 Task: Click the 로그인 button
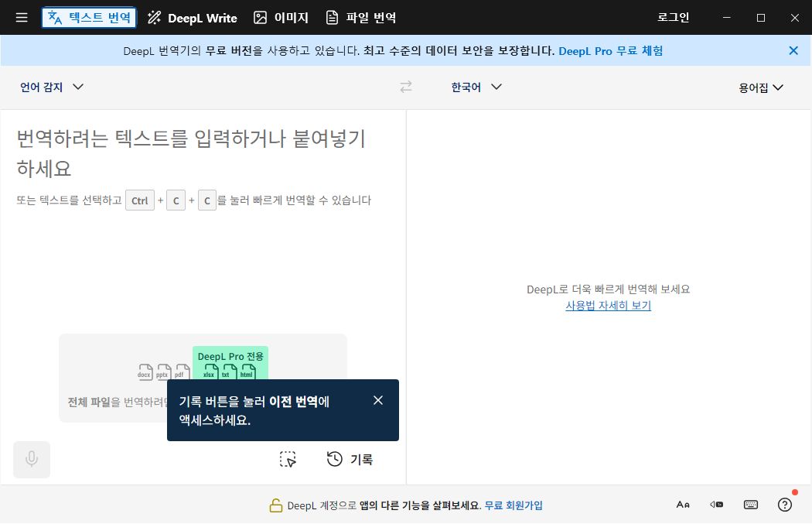[x=673, y=18]
